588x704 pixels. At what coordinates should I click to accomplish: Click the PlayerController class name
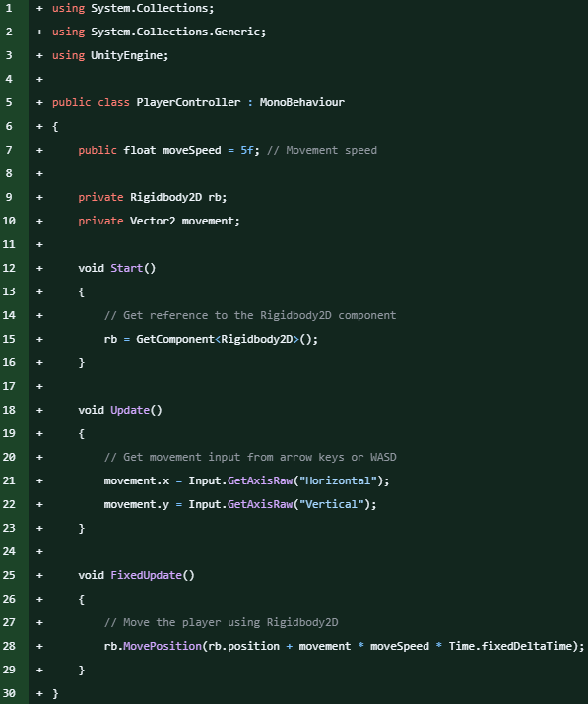pyautogui.click(x=188, y=102)
